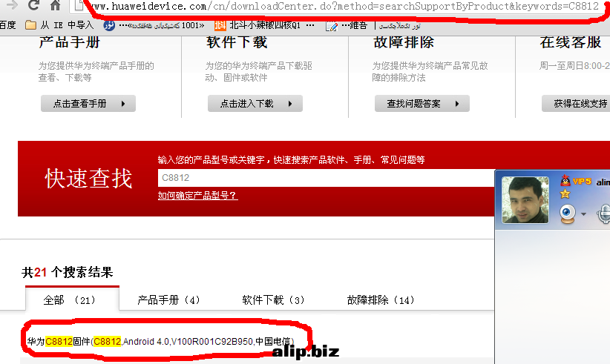Viewport: 610px width, 364px height.
Task: Click the QQ VIP5 badge icon
Action: 576,181
